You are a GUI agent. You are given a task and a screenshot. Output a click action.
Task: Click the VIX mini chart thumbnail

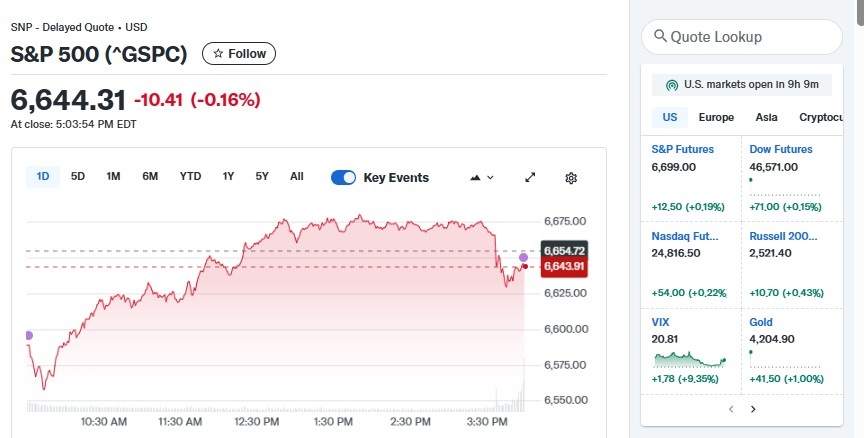pos(689,358)
